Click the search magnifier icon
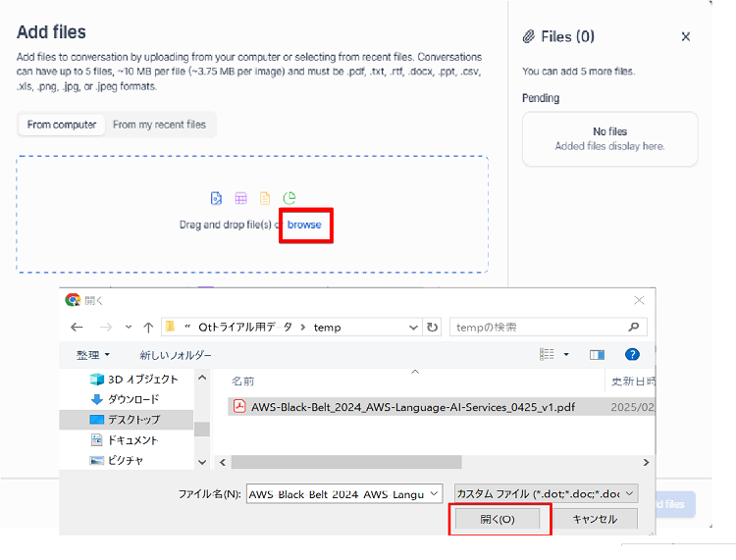This screenshot has width=736, height=560. [634, 327]
